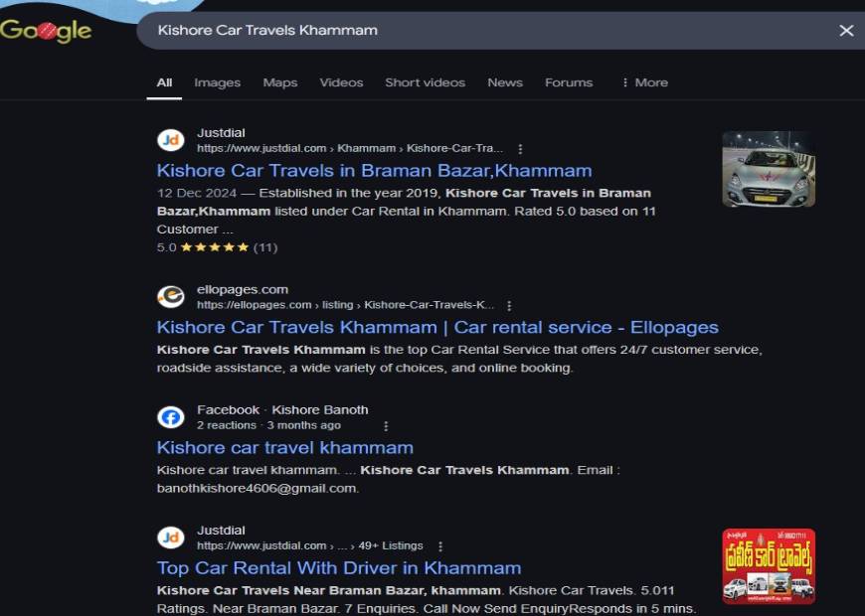
Task: Click '2 reactions · 3 months ago' text
Action: (x=268, y=425)
